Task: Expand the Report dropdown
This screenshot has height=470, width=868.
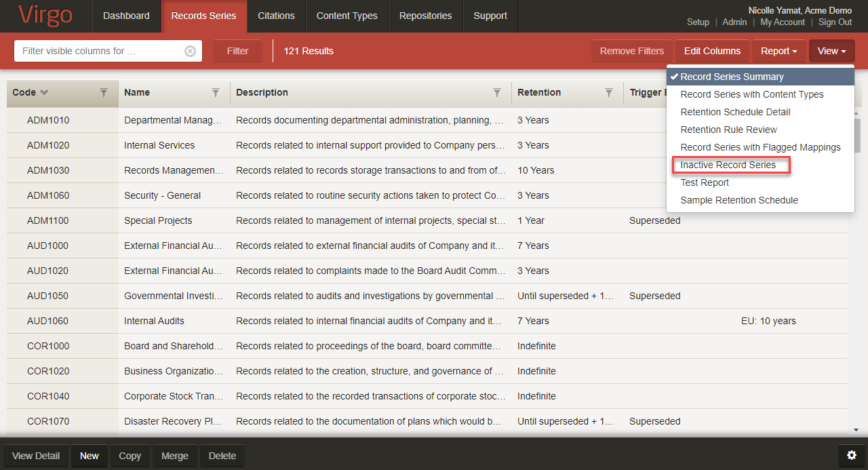Action: click(778, 51)
